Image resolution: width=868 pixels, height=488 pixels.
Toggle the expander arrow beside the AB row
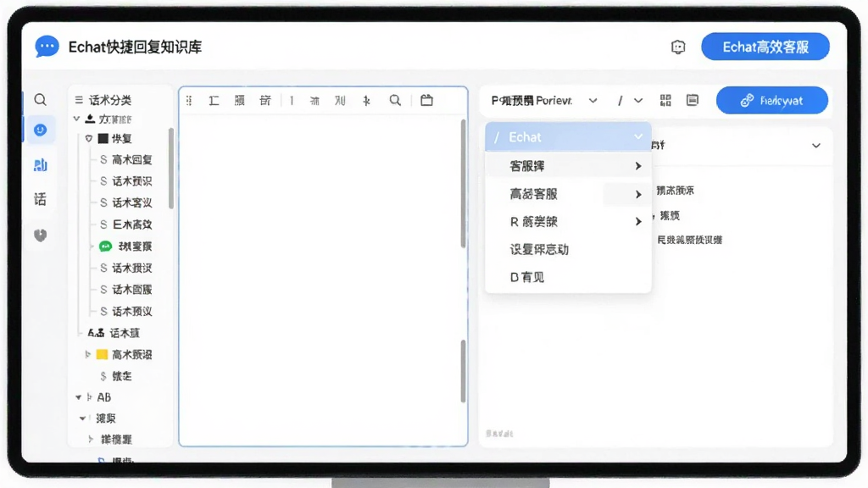pyautogui.click(x=79, y=397)
